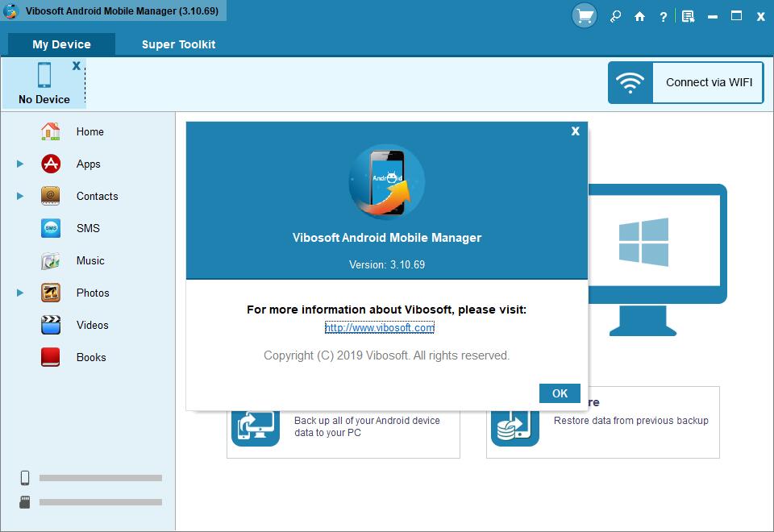Image resolution: width=774 pixels, height=532 pixels.
Task: Click 'Restore data from previous backup' text
Action: pyautogui.click(x=630, y=421)
